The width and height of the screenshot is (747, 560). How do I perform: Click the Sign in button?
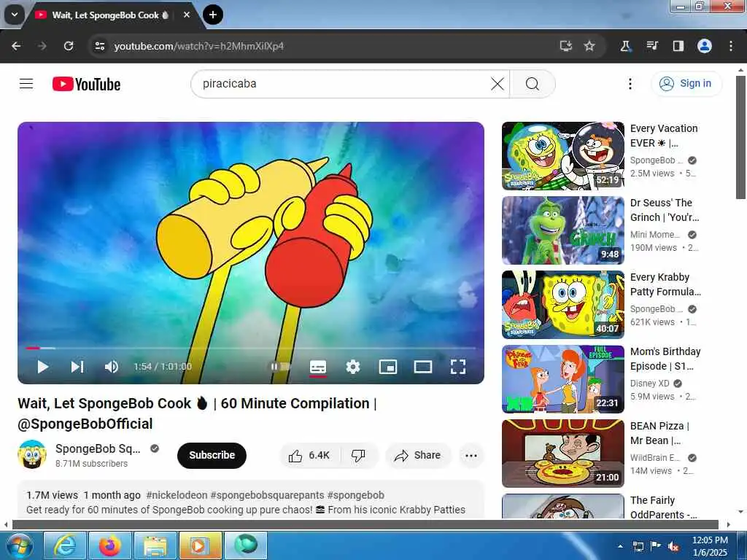(x=686, y=83)
